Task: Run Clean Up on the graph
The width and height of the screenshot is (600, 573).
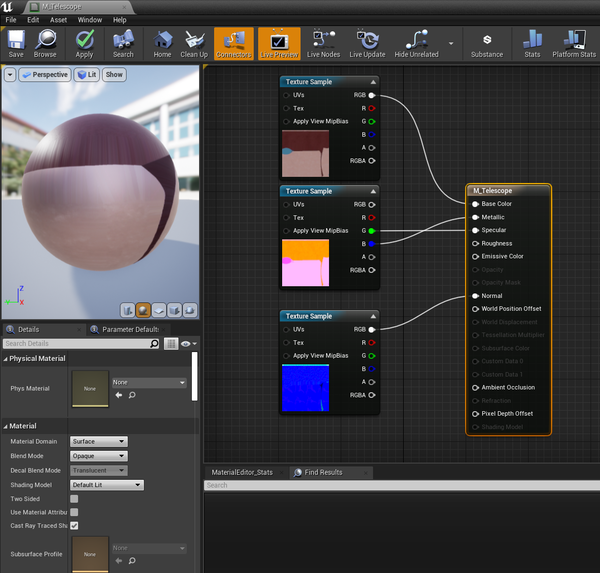Action: (194, 44)
